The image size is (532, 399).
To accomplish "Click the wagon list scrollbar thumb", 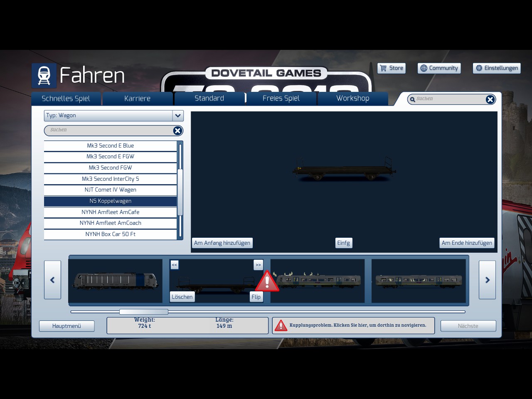I will click(180, 192).
